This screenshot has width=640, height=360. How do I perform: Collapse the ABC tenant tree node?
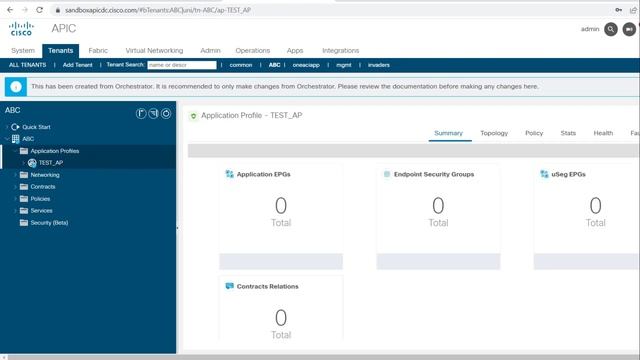[7, 139]
